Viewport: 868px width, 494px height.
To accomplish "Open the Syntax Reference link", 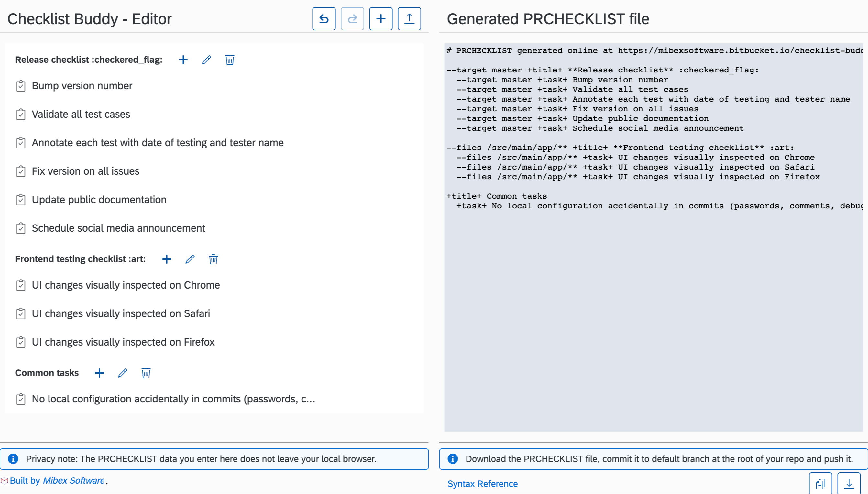I will pyautogui.click(x=482, y=484).
